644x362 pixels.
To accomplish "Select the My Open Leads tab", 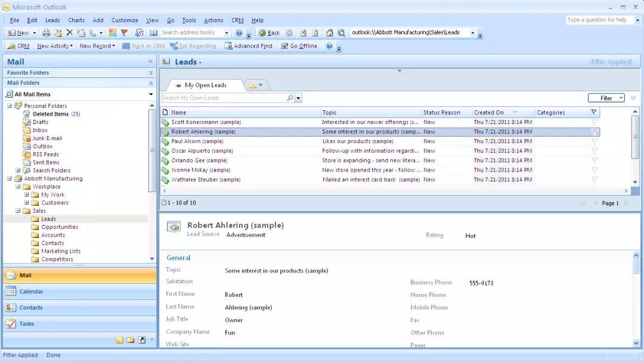I will click(205, 85).
